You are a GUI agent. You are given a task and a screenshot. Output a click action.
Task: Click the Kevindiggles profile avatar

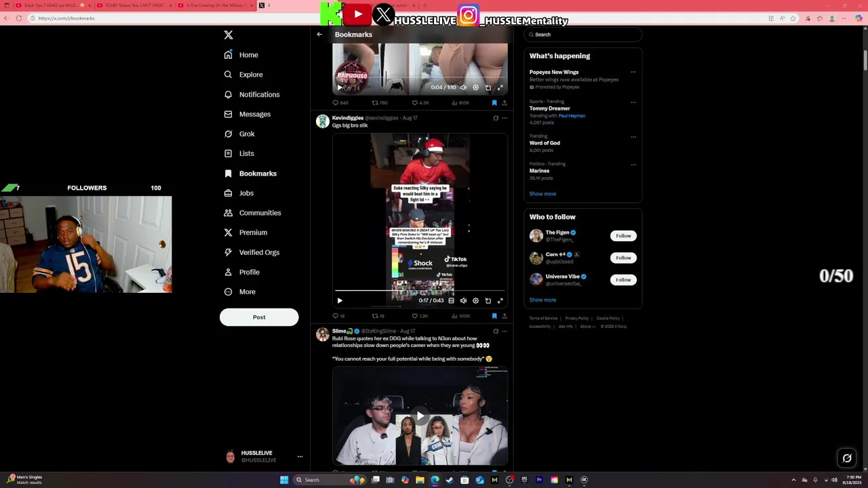323,121
